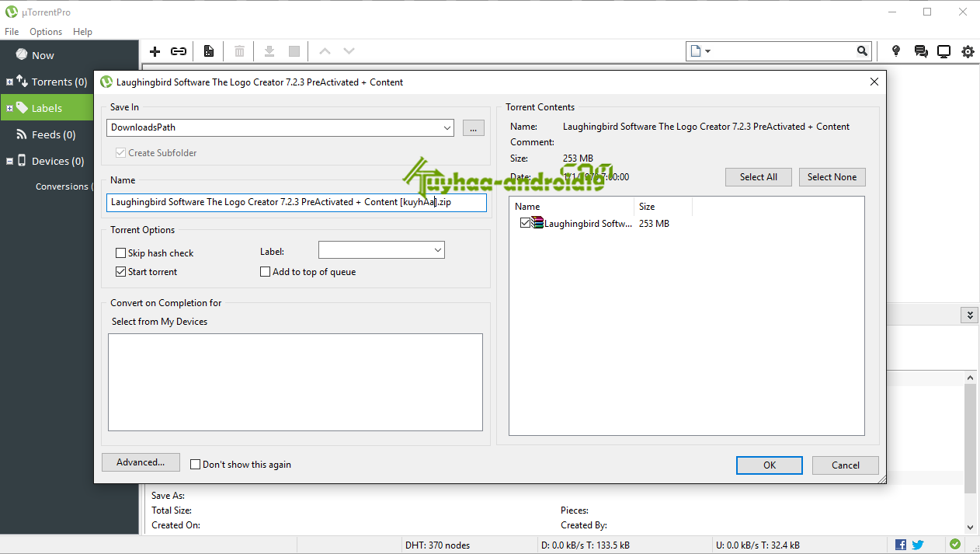This screenshot has width=980, height=554.
Task: Open the Options menu
Action: [46, 32]
